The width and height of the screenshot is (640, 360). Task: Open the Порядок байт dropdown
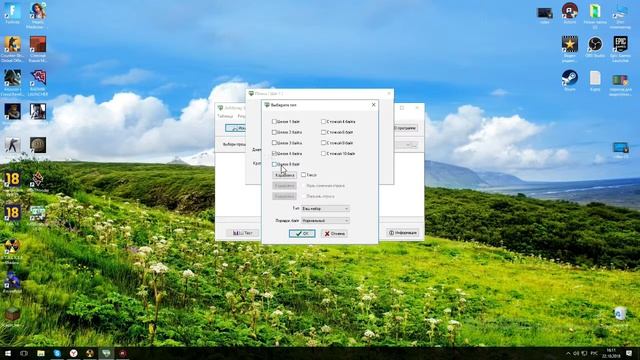[325, 220]
